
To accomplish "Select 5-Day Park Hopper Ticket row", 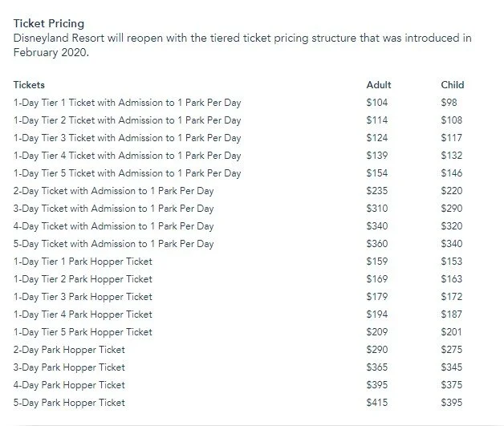I will (69, 403).
